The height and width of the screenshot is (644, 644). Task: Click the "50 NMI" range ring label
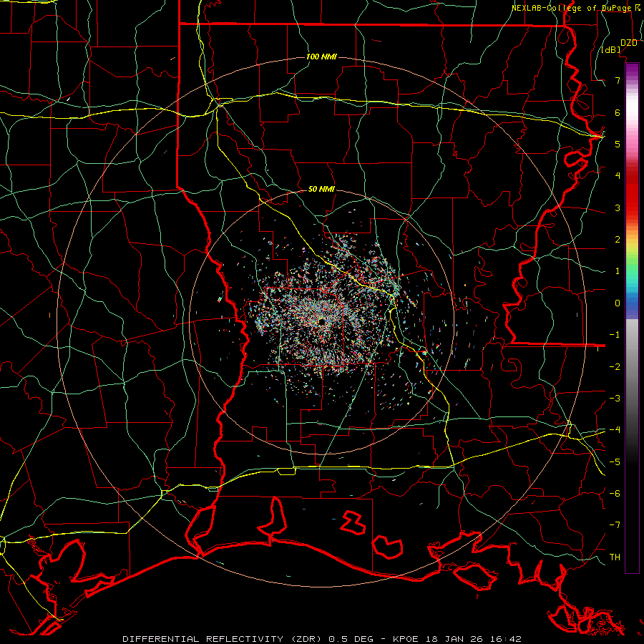pyautogui.click(x=321, y=189)
